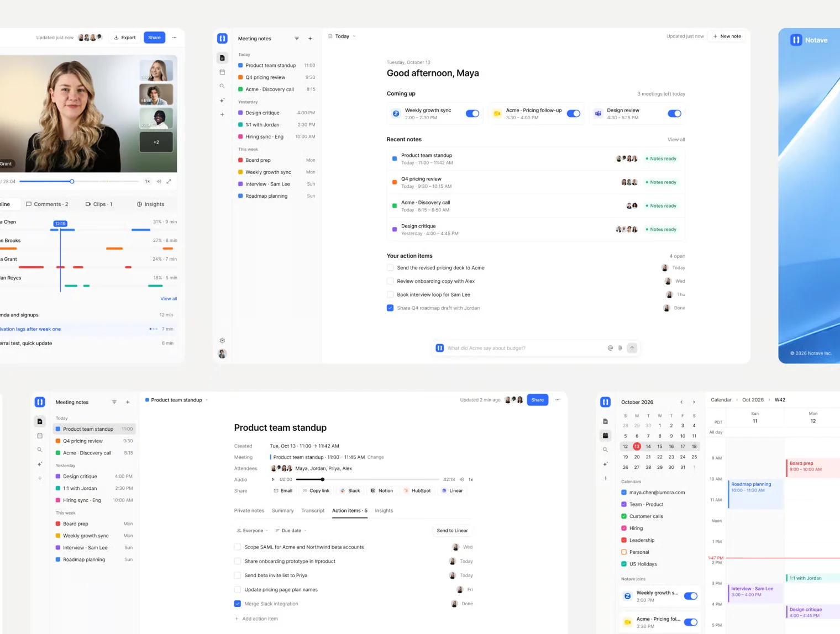
Task: Toggle Design review join switch
Action: [x=674, y=114]
